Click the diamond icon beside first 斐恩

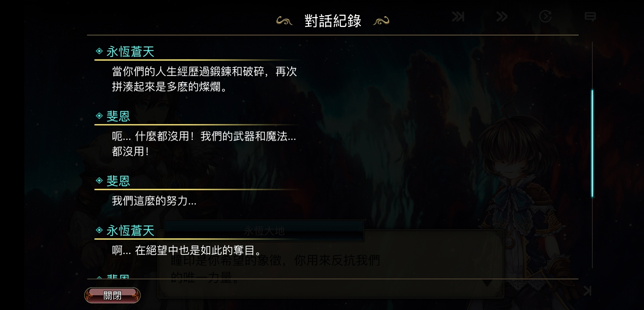tap(99, 116)
